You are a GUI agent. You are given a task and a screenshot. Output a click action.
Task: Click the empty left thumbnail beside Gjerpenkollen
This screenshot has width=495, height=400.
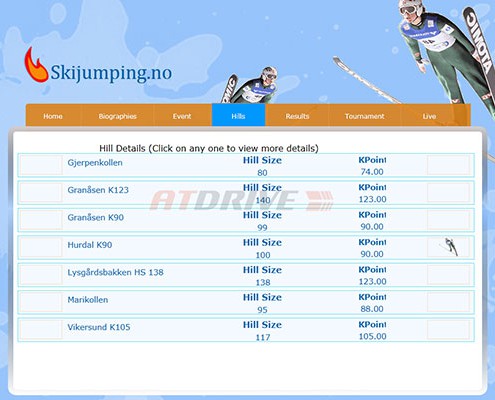click(x=41, y=165)
